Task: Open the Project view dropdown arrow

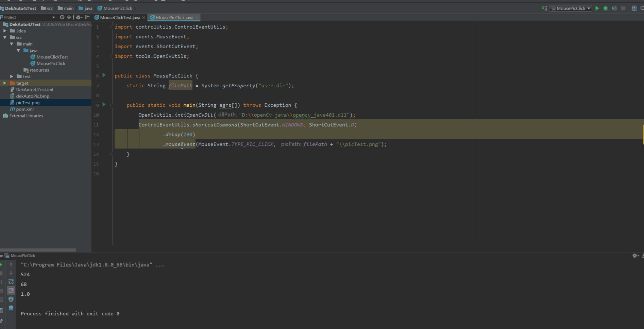Action: click(x=53, y=17)
